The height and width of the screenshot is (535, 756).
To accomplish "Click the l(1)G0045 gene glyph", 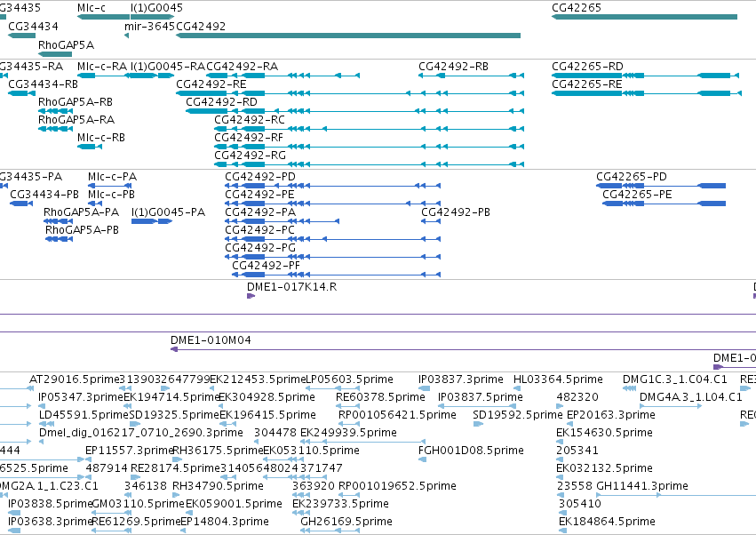I will (153, 17).
